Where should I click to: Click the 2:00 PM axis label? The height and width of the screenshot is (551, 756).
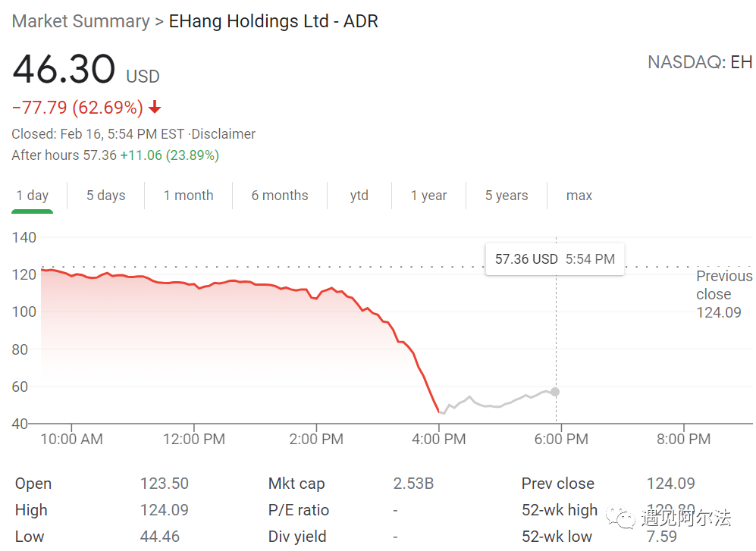click(x=316, y=439)
